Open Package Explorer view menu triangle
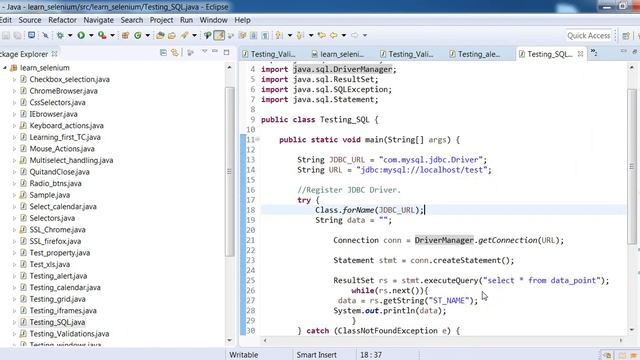The height and width of the screenshot is (360, 640). tap(204, 51)
